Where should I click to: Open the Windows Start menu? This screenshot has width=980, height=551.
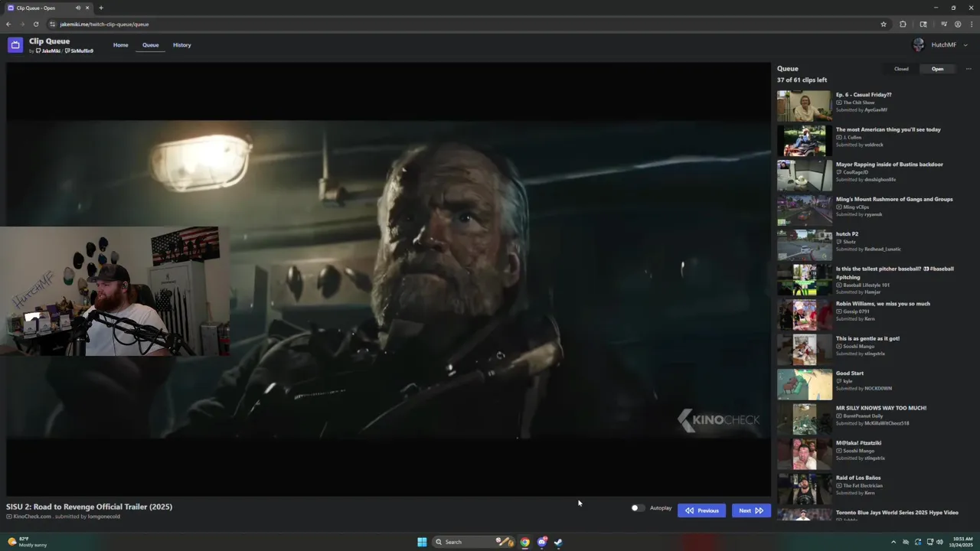click(422, 542)
